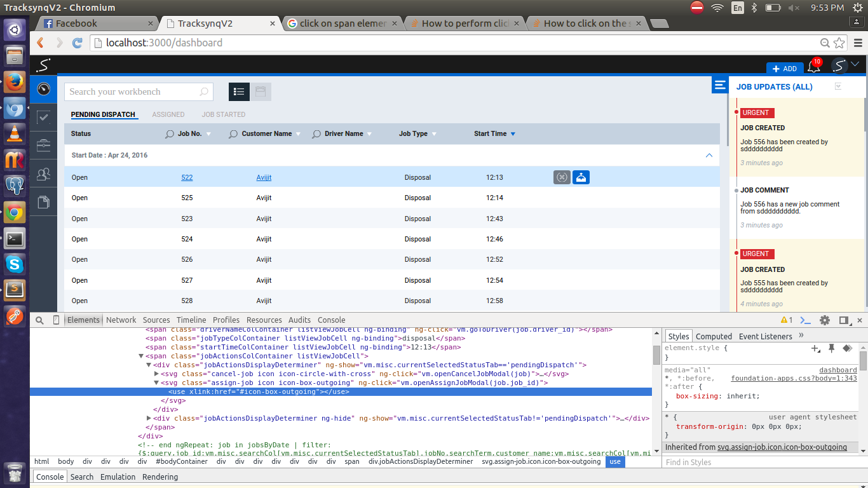This screenshot has width=868, height=488.
Task: Click search icon beside Customer Name header
Action: click(x=234, y=134)
